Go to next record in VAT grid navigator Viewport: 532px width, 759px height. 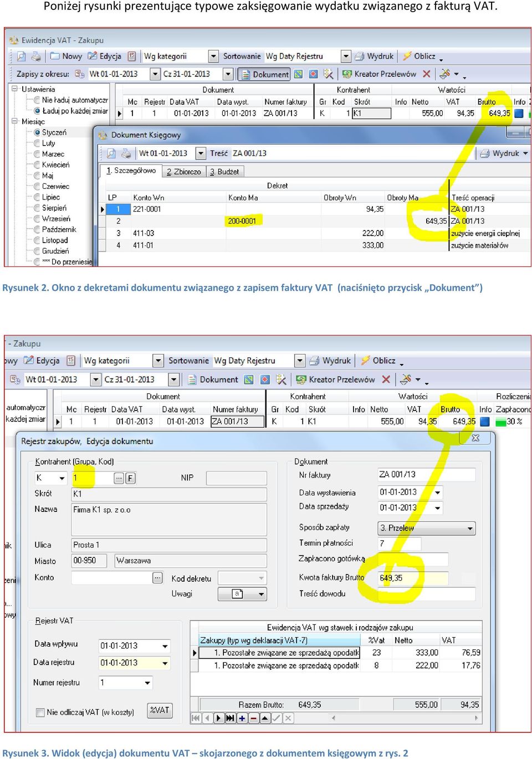pyautogui.click(x=218, y=718)
